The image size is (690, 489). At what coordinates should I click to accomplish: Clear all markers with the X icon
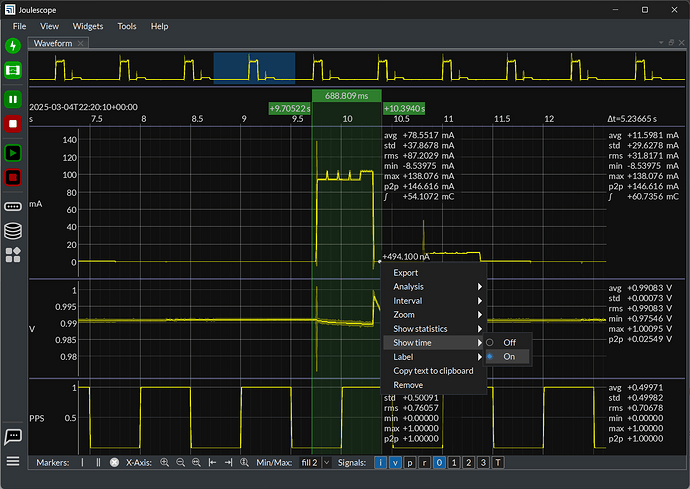114,462
